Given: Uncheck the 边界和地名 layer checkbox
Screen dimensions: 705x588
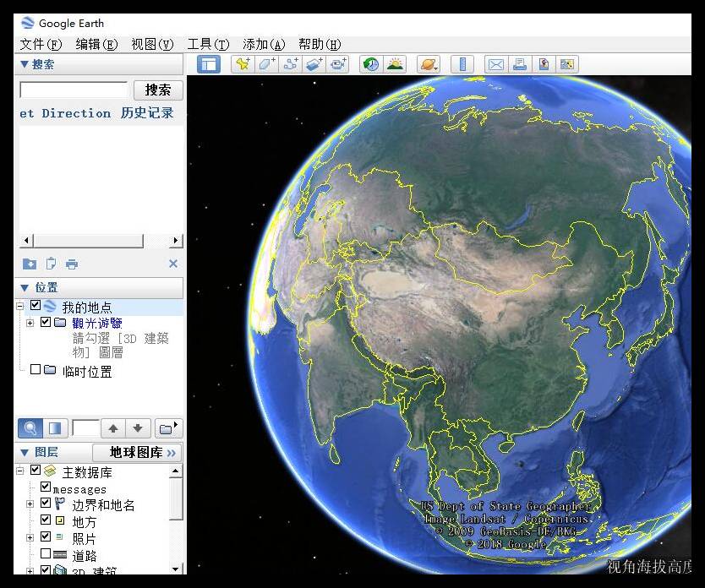Looking at the screenshot, I should (46, 503).
